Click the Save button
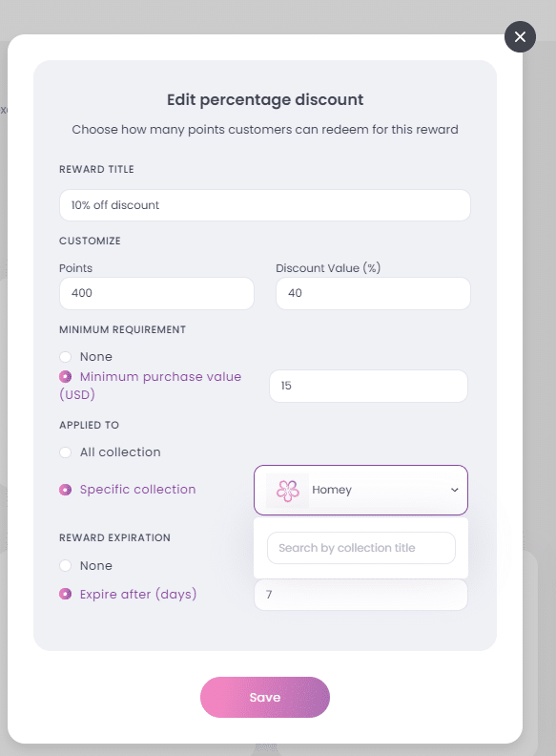 click(x=265, y=697)
